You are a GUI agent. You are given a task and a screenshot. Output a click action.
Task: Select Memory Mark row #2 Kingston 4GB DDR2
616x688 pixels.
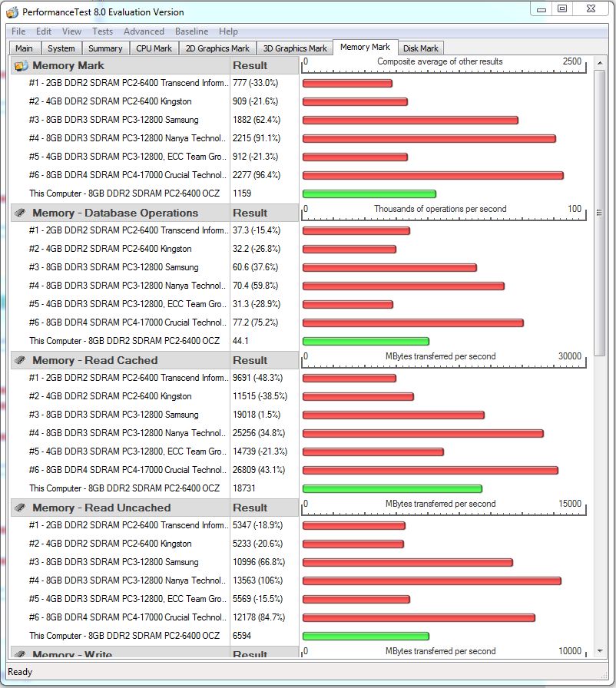[x=110, y=101]
